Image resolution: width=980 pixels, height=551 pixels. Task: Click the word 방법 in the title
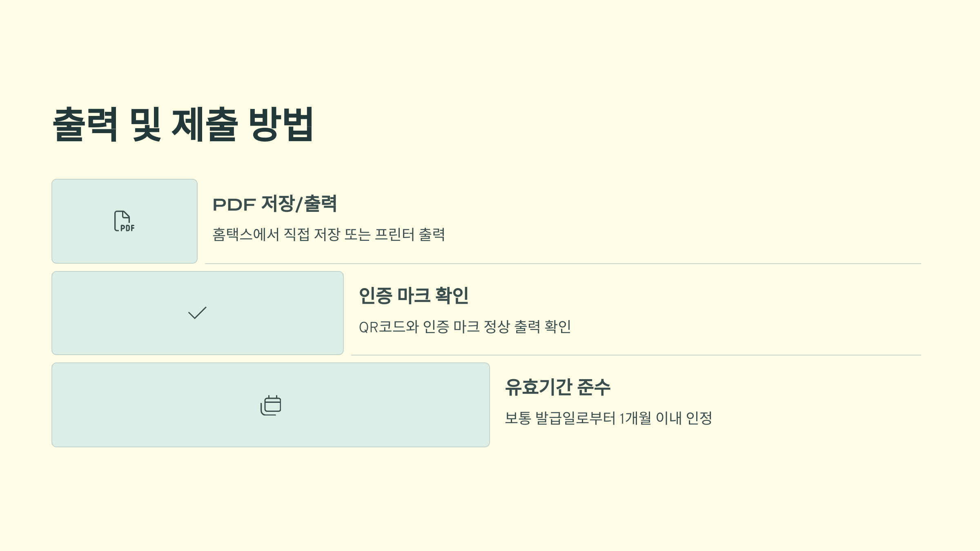(x=281, y=124)
